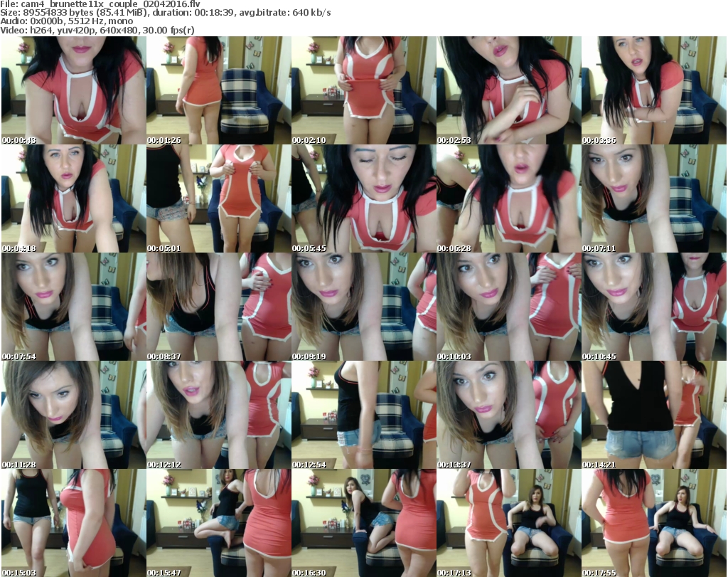Click the 00:15:03 video frame
The image size is (728, 577).
click(x=73, y=523)
